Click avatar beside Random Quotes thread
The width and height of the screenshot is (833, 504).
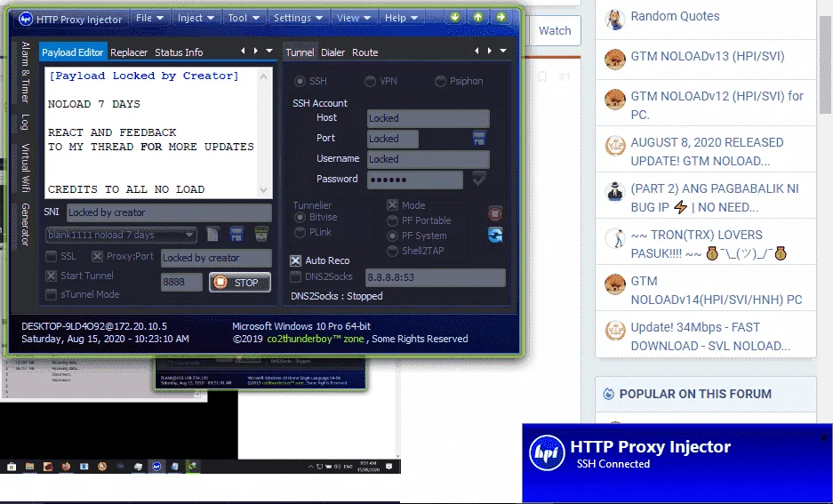point(614,20)
